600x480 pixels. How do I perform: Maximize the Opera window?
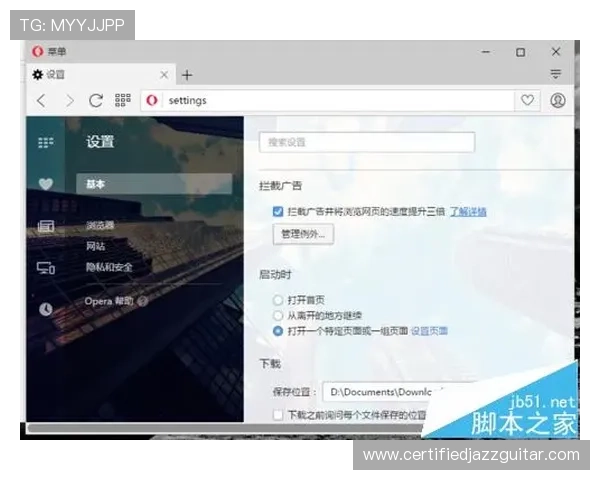520,52
